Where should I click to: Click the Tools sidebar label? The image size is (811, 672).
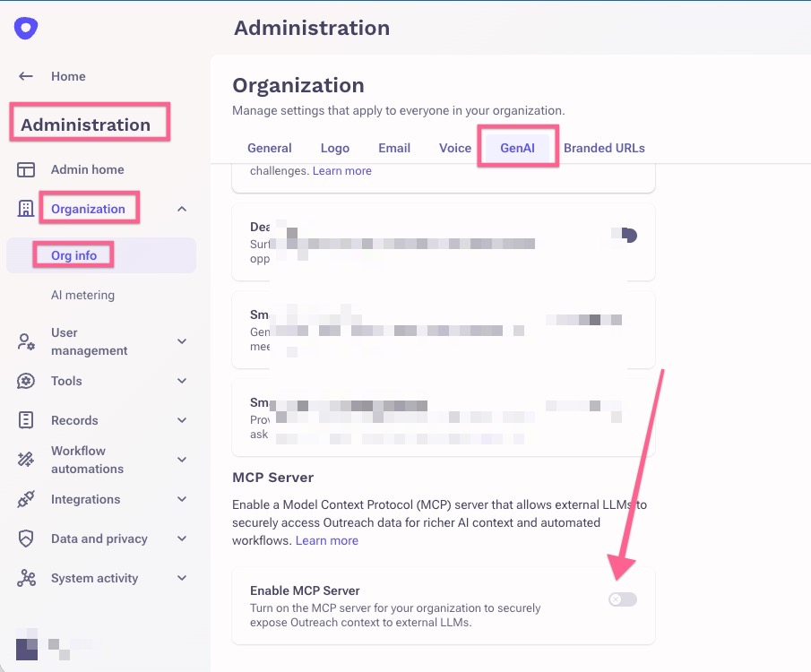point(66,381)
